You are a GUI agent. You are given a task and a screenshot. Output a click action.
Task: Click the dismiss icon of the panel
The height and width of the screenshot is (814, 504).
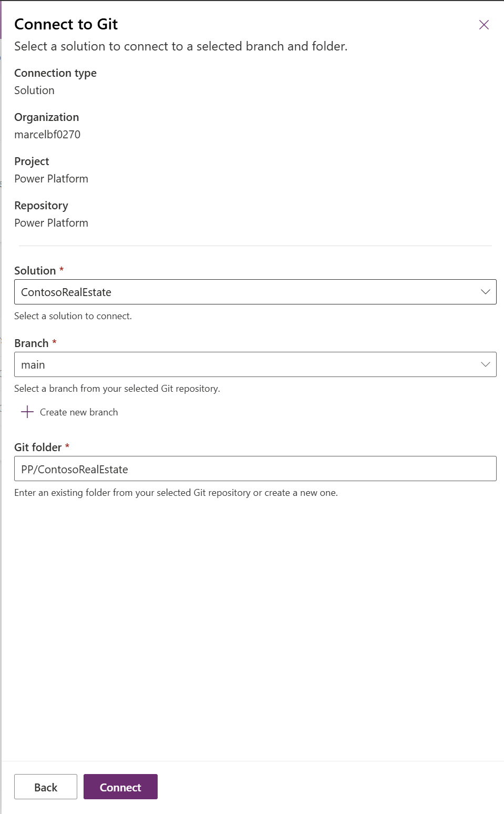484,25
